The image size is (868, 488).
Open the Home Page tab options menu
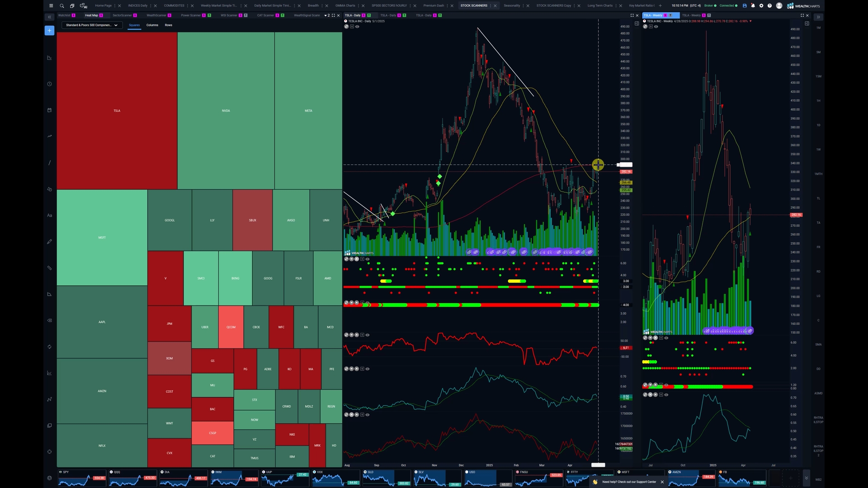(115, 6)
